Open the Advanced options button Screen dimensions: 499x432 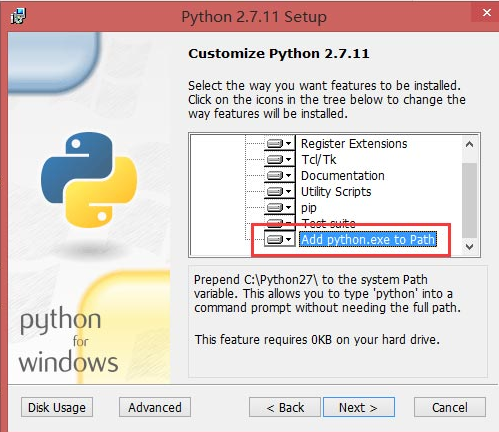tap(155, 407)
